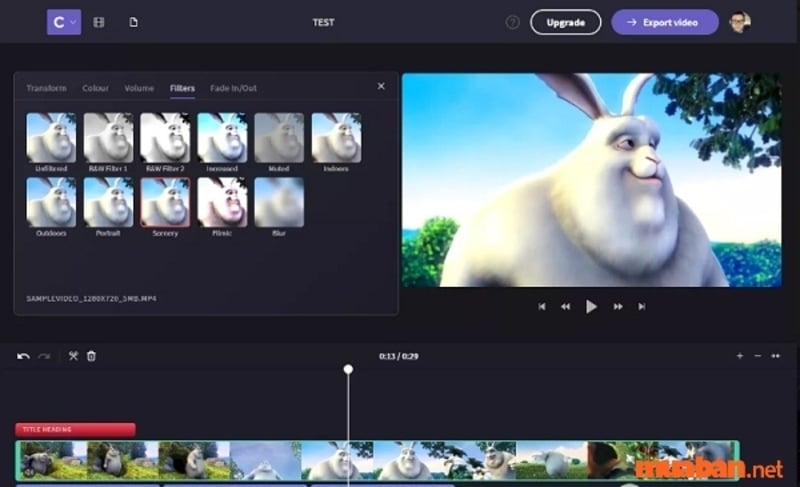This screenshot has width=800, height=487.
Task: Fit timeline to screen with arrows icon
Action: tap(776, 356)
